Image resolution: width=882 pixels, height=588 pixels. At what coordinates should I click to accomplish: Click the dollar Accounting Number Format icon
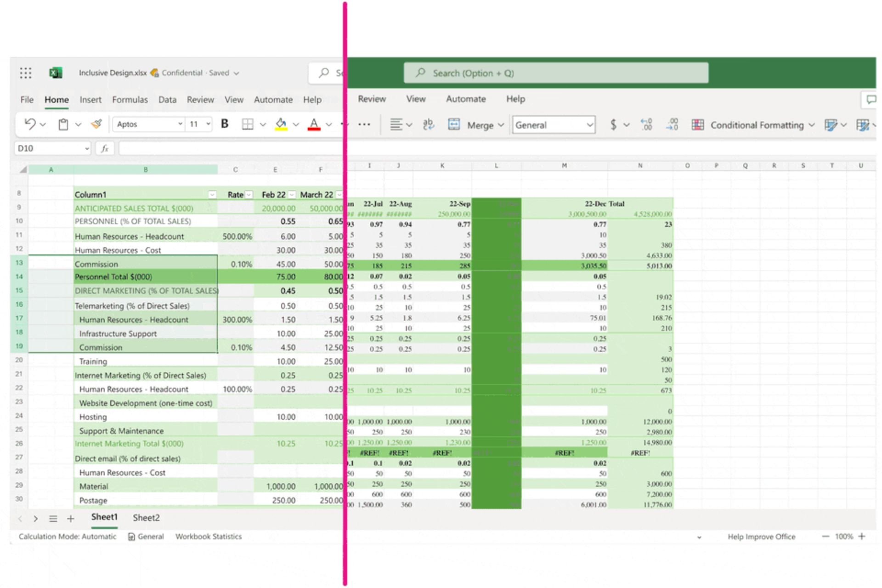point(613,124)
